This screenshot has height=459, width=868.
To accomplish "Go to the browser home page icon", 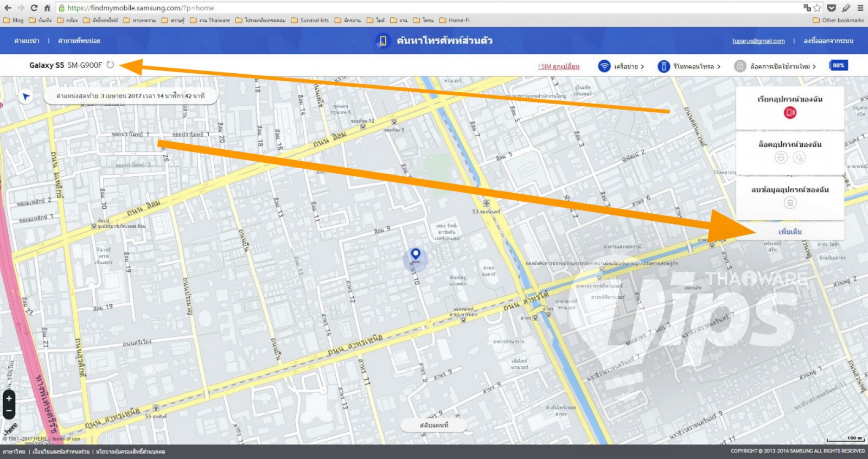I will click(x=47, y=8).
